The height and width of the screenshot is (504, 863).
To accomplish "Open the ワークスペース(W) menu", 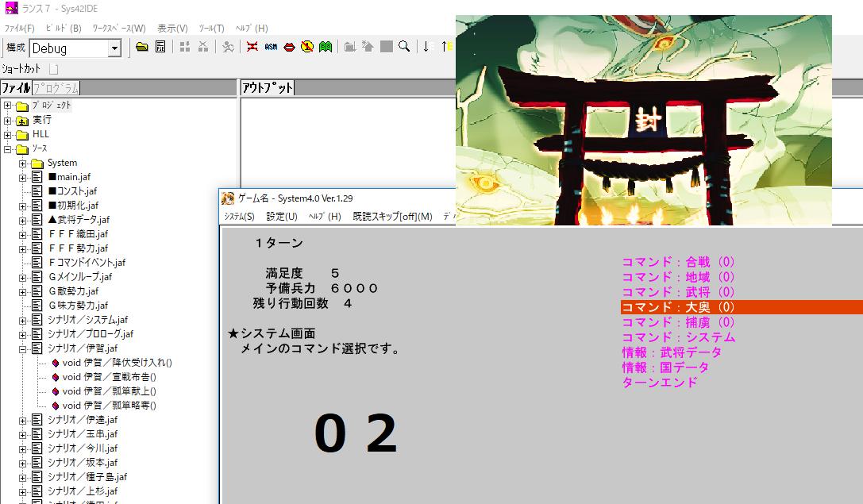I will (x=119, y=28).
